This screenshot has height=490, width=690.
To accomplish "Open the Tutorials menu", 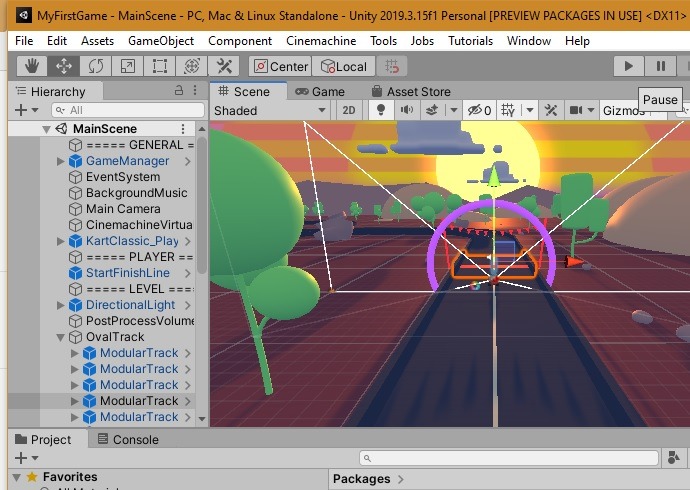I will click(x=470, y=41).
